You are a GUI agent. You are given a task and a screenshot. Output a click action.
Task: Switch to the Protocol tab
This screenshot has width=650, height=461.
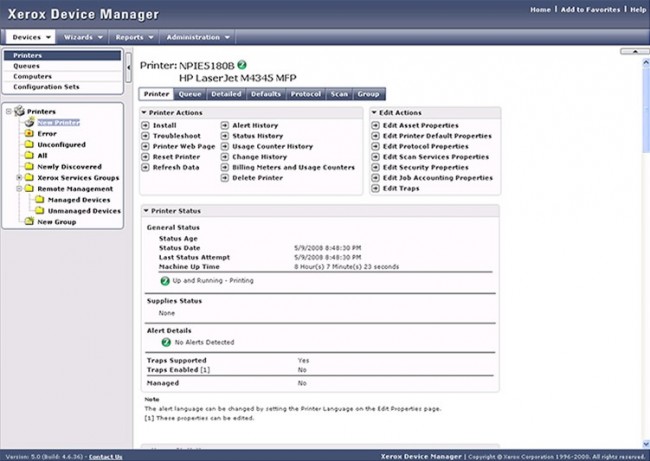(x=305, y=94)
